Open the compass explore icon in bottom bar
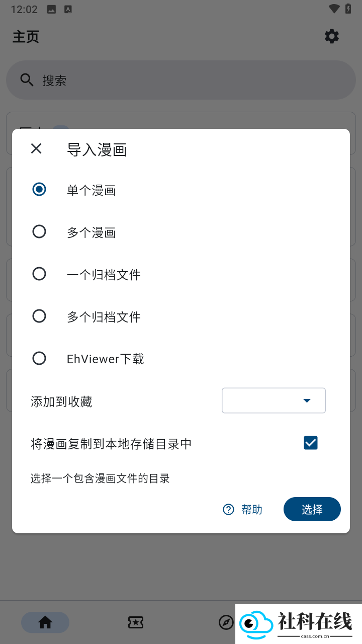 (226, 622)
